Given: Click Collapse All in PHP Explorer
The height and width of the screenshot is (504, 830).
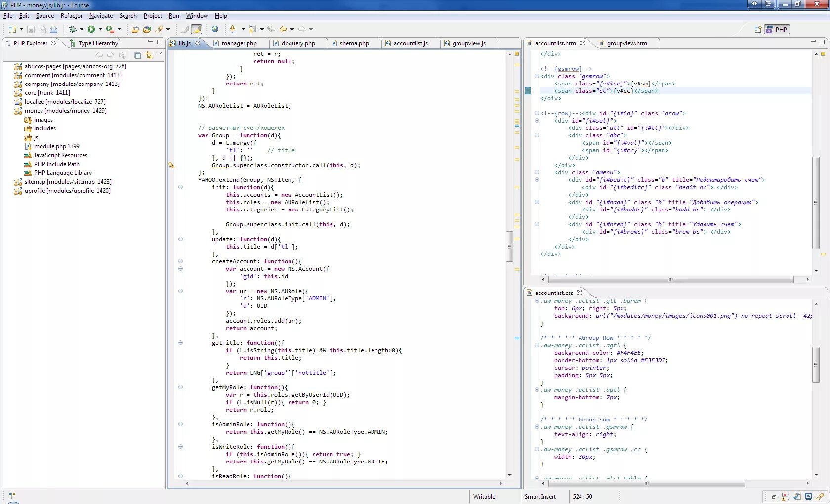Looking at the screenshot, I should tap(138, 55).
